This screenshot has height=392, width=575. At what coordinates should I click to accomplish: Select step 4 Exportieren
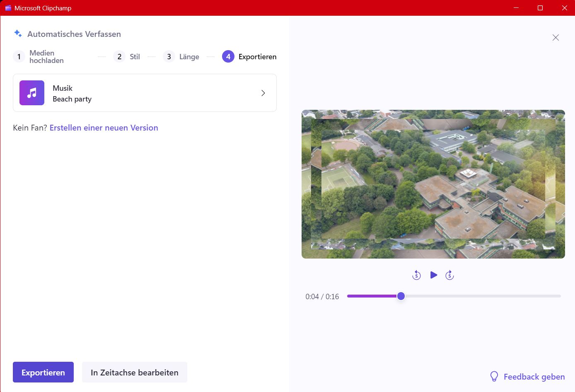(228, 57)
